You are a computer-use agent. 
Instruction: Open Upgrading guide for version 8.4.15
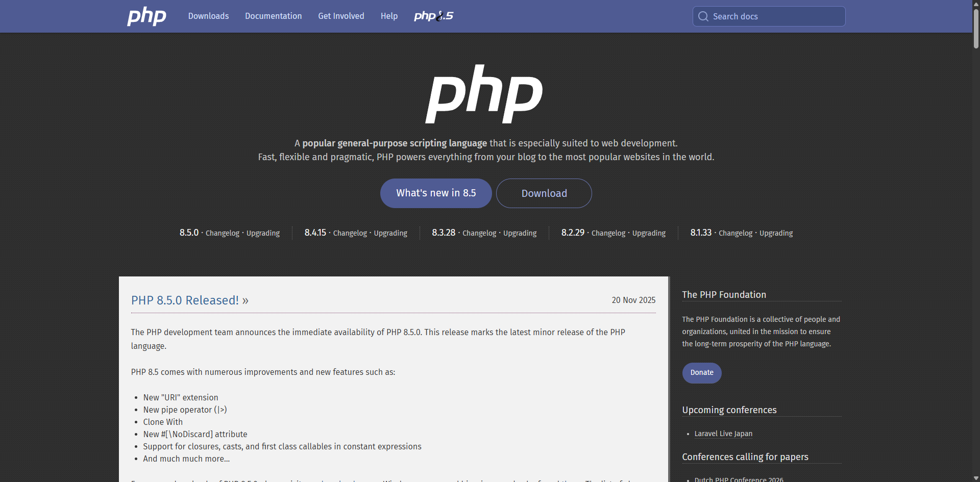pos(390,233)
